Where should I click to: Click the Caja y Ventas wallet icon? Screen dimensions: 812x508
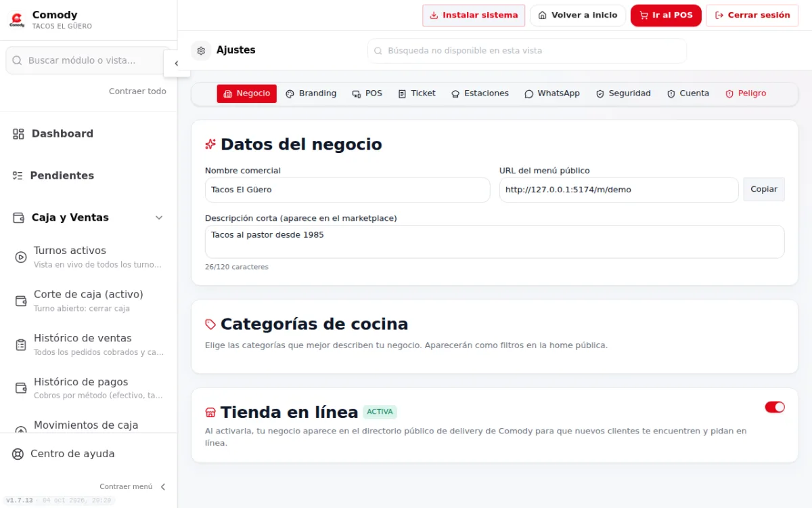(18, 217)
